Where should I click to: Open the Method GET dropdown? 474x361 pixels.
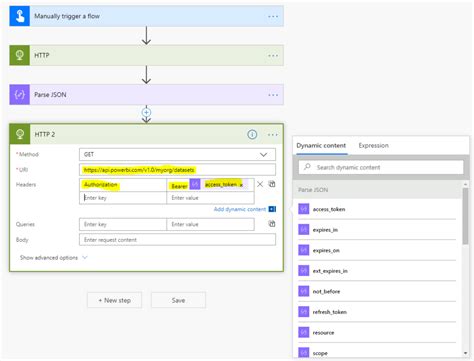click(177, 154)
